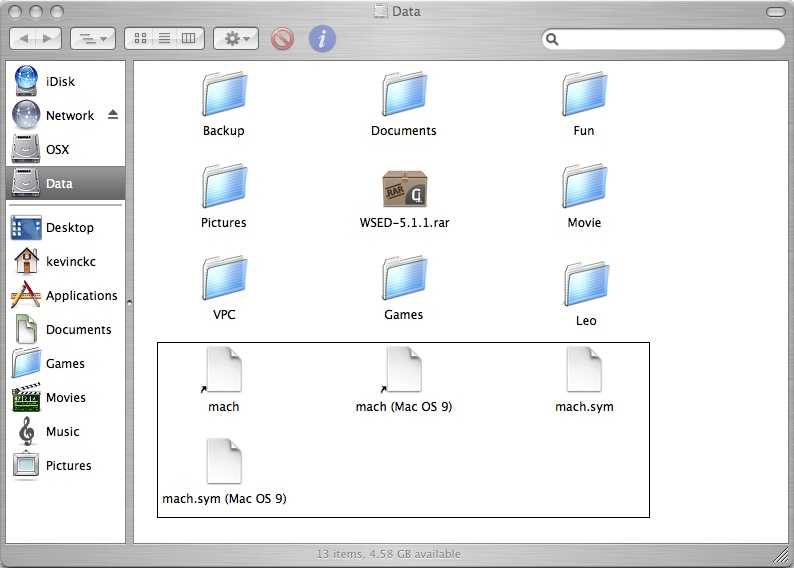Open the OSX drive in the sidebar

(57, 149)
